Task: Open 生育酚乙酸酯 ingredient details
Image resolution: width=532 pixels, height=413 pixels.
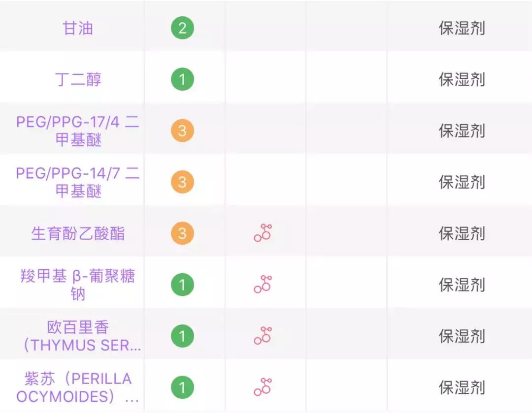Action: pos(78,234)
